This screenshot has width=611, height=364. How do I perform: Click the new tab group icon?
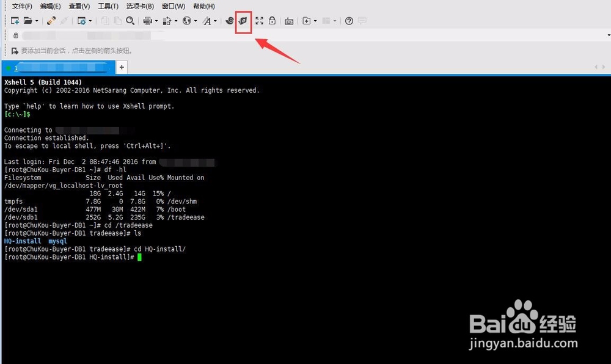pyautogui.click(x=307, y=21)
